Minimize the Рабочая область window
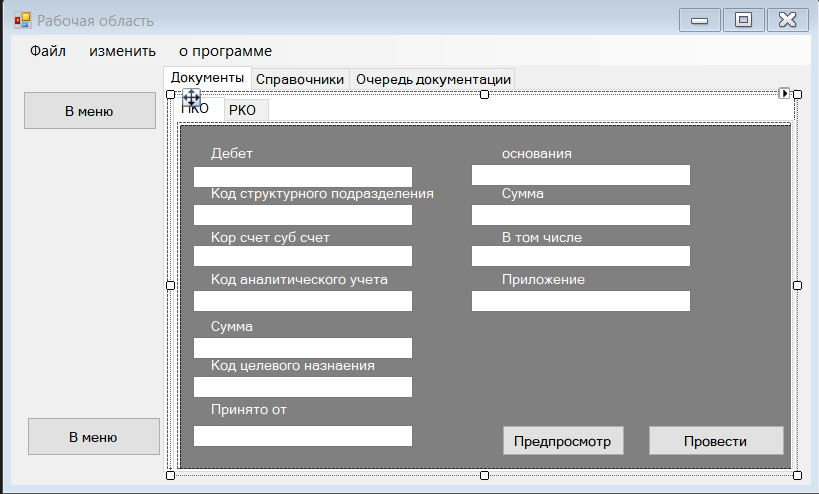Image resolution: width=819 pixels, height=494 pixels. pos(699,20)
